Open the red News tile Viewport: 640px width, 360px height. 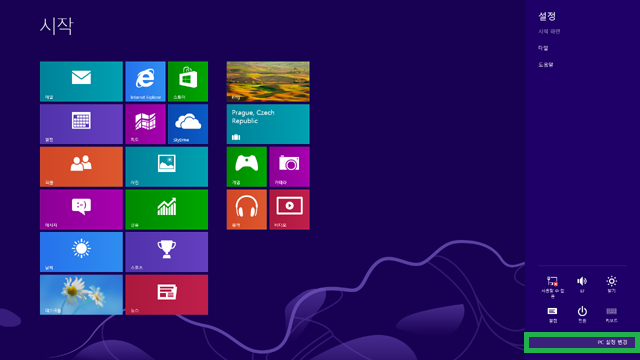point(167,295)
